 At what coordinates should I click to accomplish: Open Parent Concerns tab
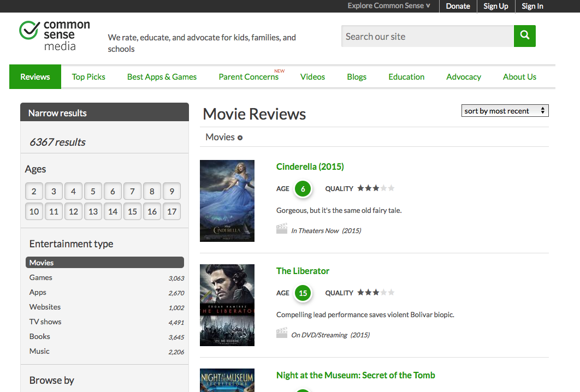click(248, 77)
